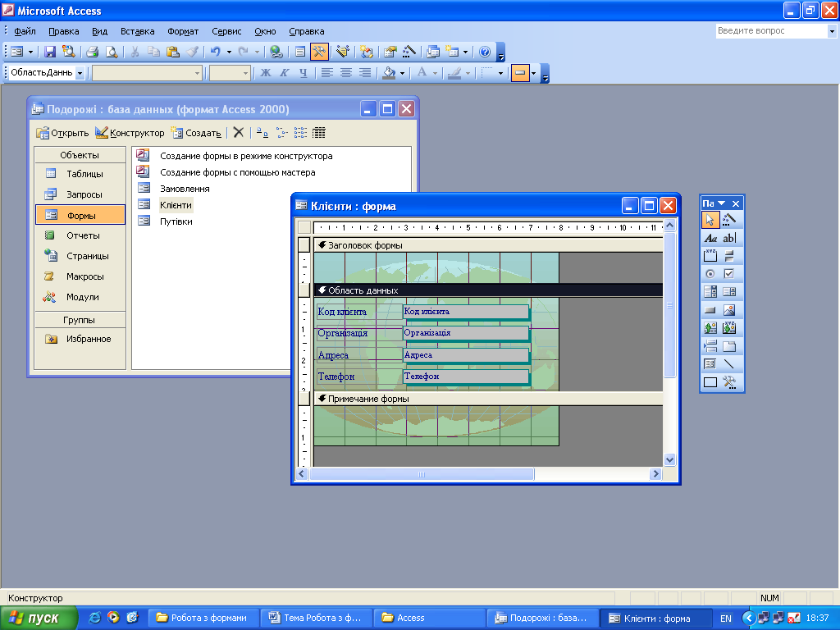Select the Unbound Object Frame tool

(x=710, y=328)
